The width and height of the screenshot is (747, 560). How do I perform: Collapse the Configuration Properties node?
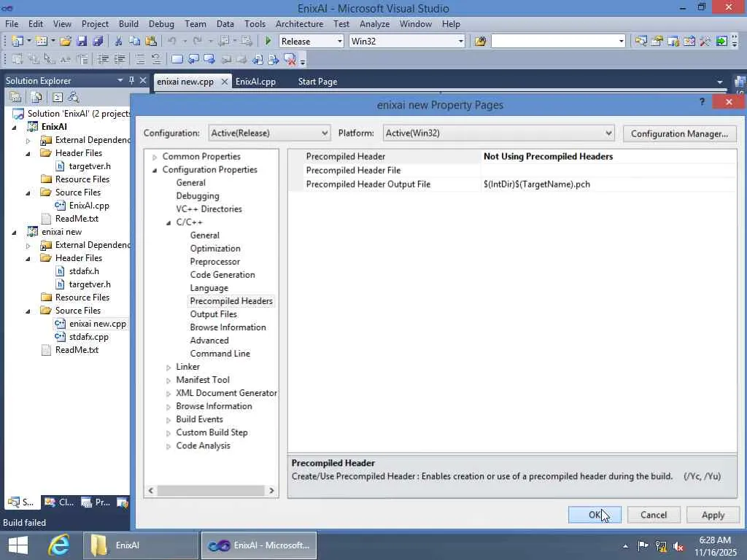pos(155,170)
